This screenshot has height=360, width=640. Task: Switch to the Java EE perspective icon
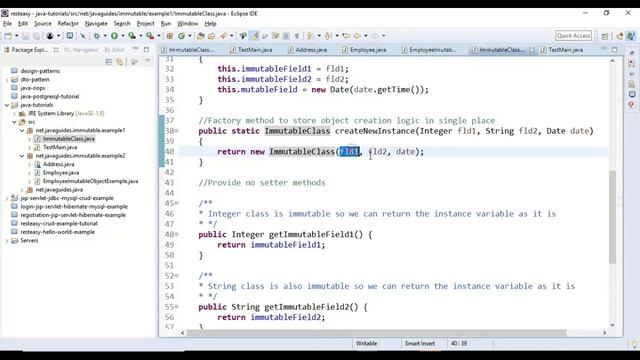coord(620,36)
